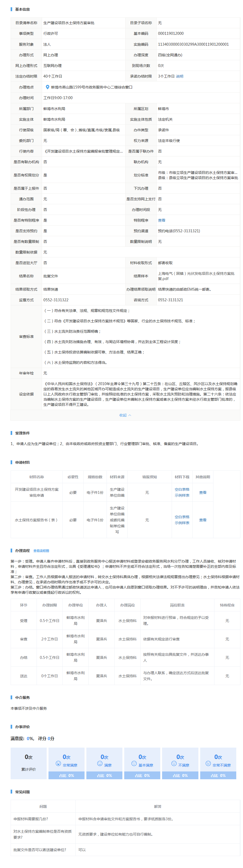Open the 查看 link for 特别程序

tap(162, 220)
